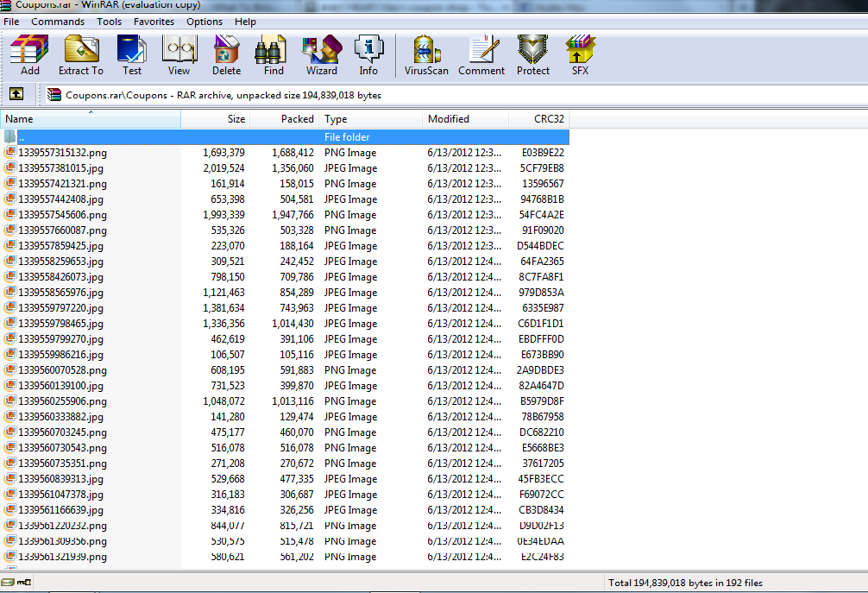Sort files by CRC32 column header
The image size is (868, 593).
(x=539, y=119)
